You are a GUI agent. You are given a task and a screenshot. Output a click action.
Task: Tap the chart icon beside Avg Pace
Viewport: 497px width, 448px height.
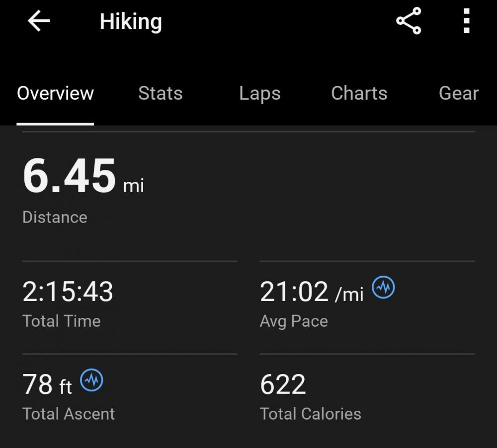(x=383, y=288)
